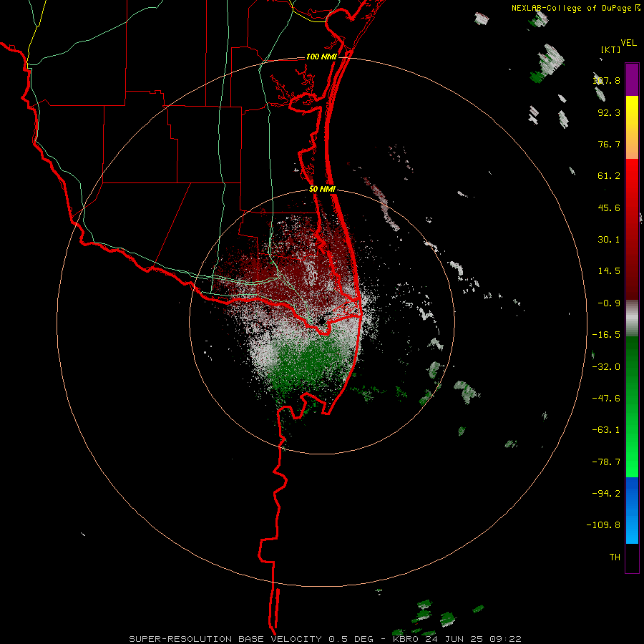The width and height of the screenshot is (644, 644).
Task: Click the -94.2 velocity scale value
Action: 606,493
